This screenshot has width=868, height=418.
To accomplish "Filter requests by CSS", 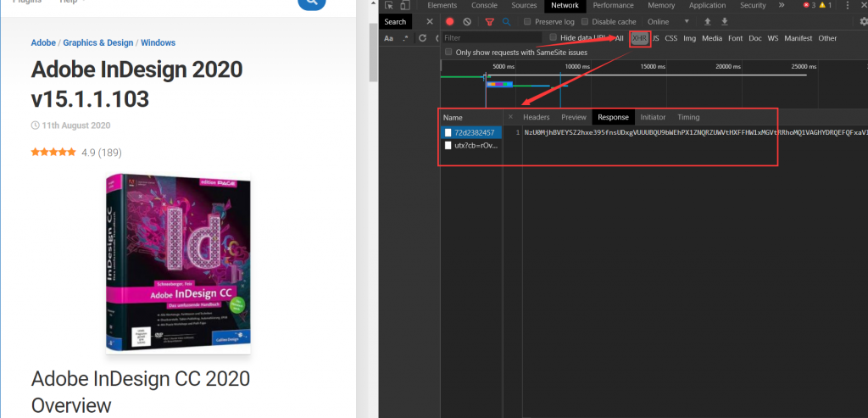I will tap(671, 38).
